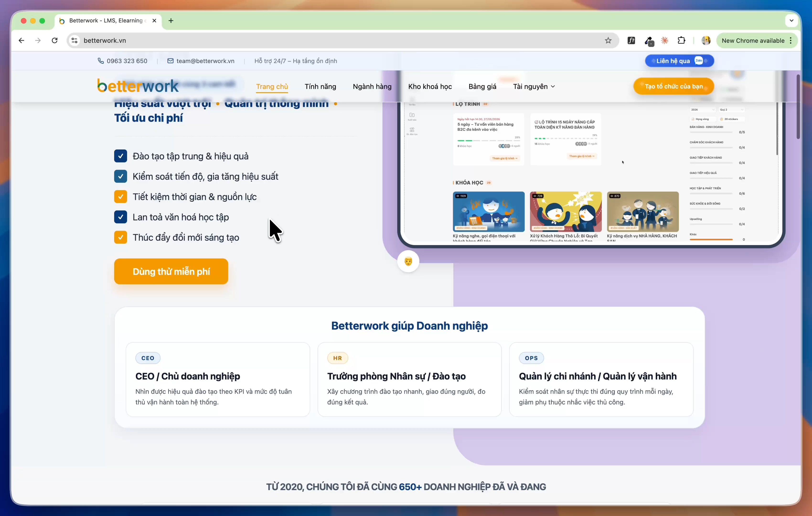This screenshot has width=812, height=516.
Task: Click the 19% progress bar on 15 NGÀY card
Action: coord(566,138)
